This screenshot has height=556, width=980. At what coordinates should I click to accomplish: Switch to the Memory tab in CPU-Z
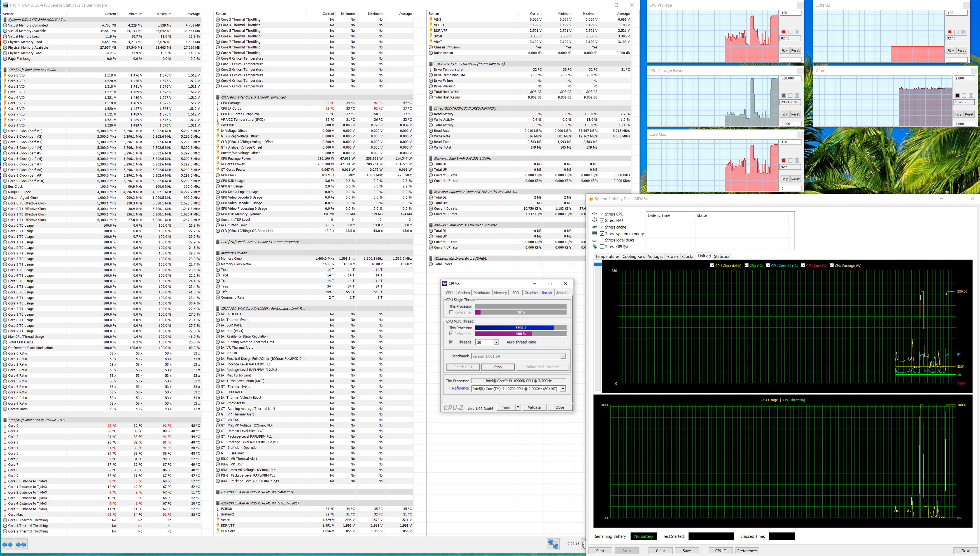[500, 293]
